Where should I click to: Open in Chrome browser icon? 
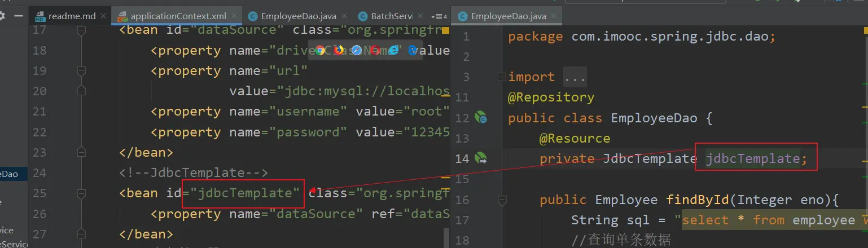[x=320, y=51]
